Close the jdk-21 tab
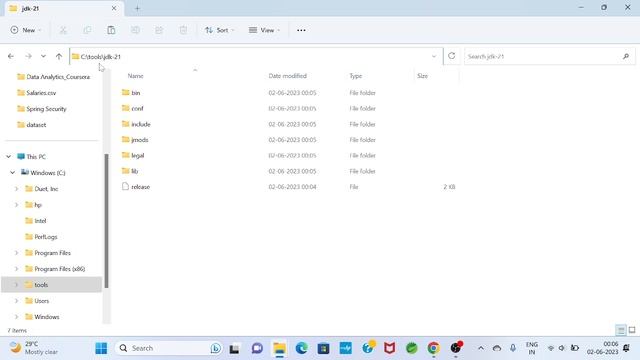This screenshot has width=640, height=360. (114, 8)
